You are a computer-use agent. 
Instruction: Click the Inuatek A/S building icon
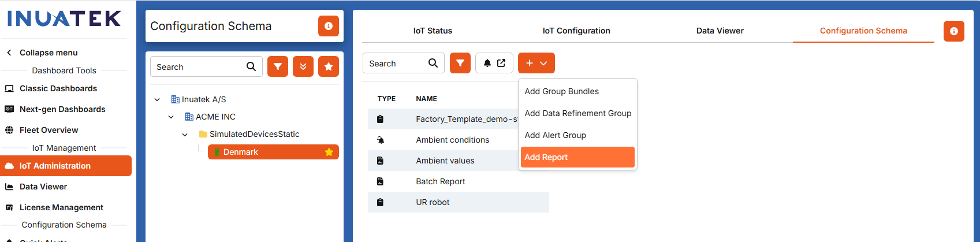tap(176, 99)
